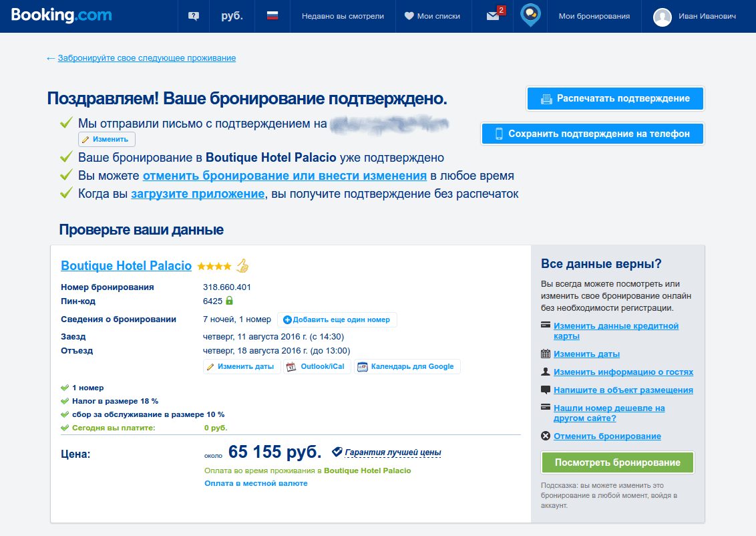Click the heart icon next to Мои списки
Image resolution: width=756 pixels, height=536 pixels.
click(x=410, y=16)
